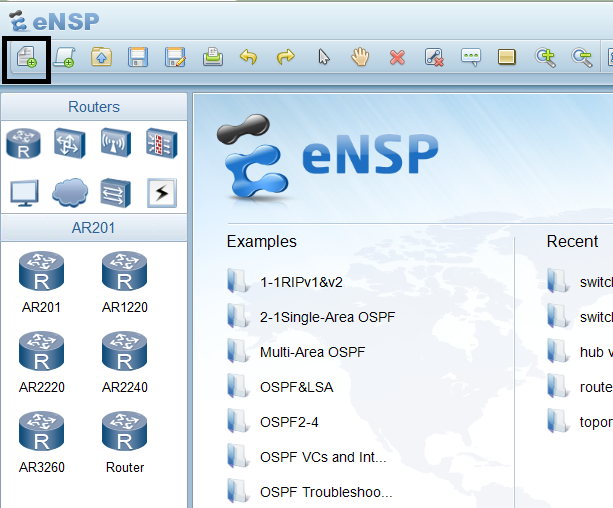This screenshot has width=613, height=508.
Task: Choose the AR2220 router model
Action: [x=41, y=363]
